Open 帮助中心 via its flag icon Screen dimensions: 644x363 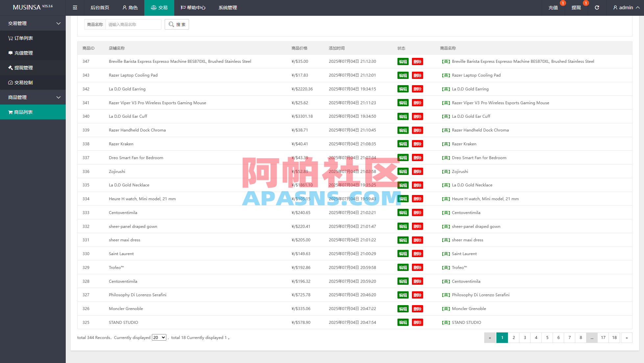pyautogui.click(x=193, y=8)
